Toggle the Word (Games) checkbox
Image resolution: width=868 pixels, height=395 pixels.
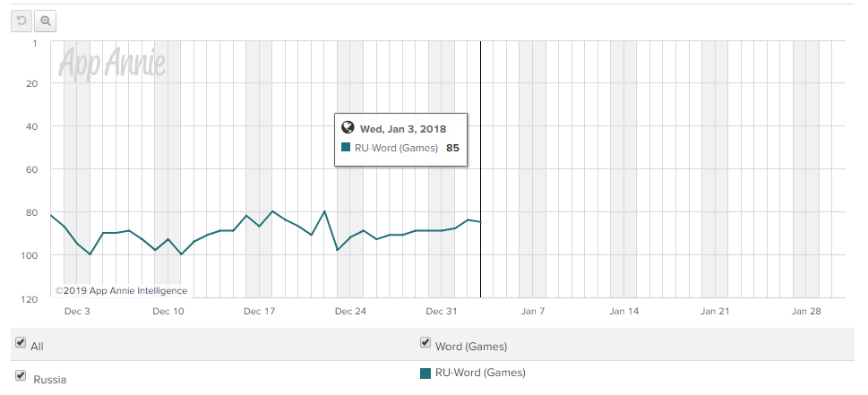pyautogui.click(x=425, y=343)
